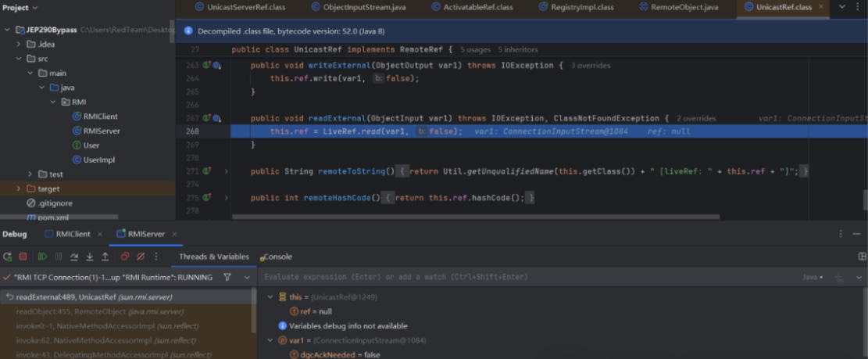This screenshot has height=359, width=868.
Task: Open the View Breakpoints dialog
Action: click(125, 257)
